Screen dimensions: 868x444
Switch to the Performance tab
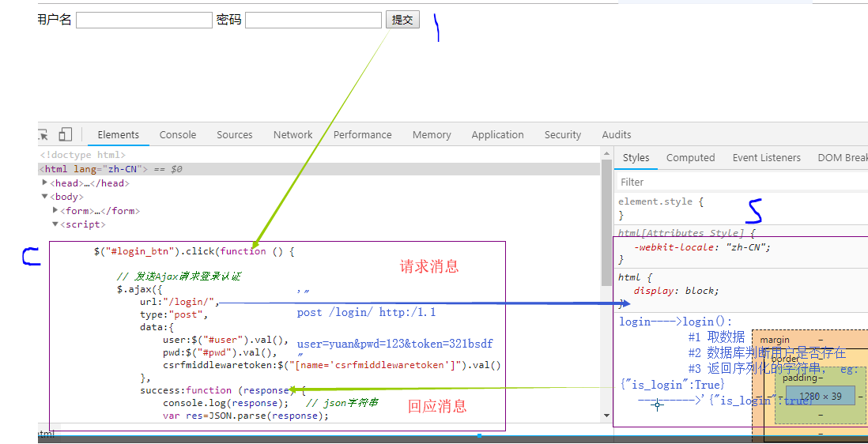[x=363, y=135]
